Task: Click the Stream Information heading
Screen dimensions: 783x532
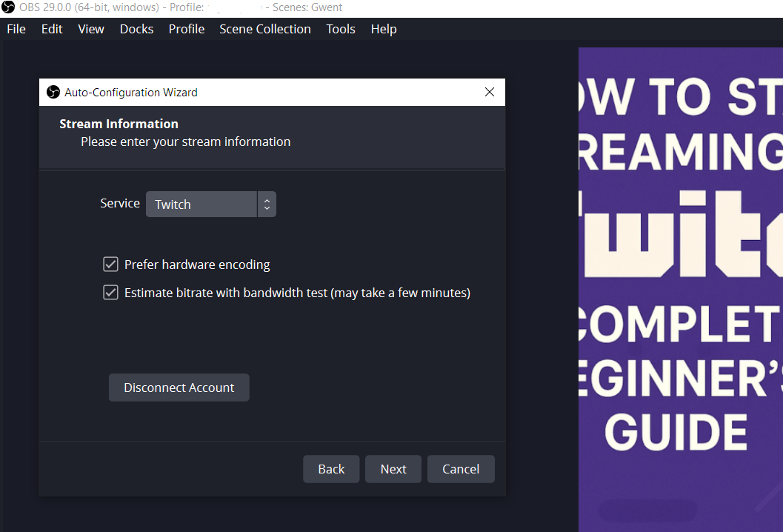Action: [x=119, y=124]
